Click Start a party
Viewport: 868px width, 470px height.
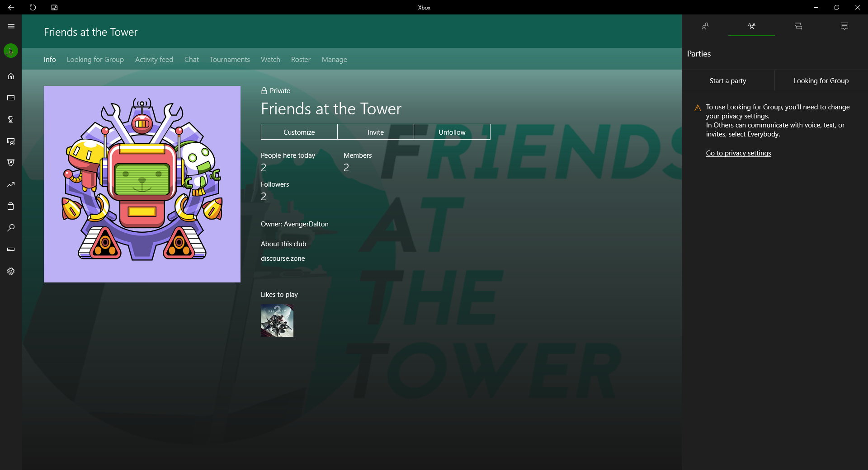tap(728, 81)
